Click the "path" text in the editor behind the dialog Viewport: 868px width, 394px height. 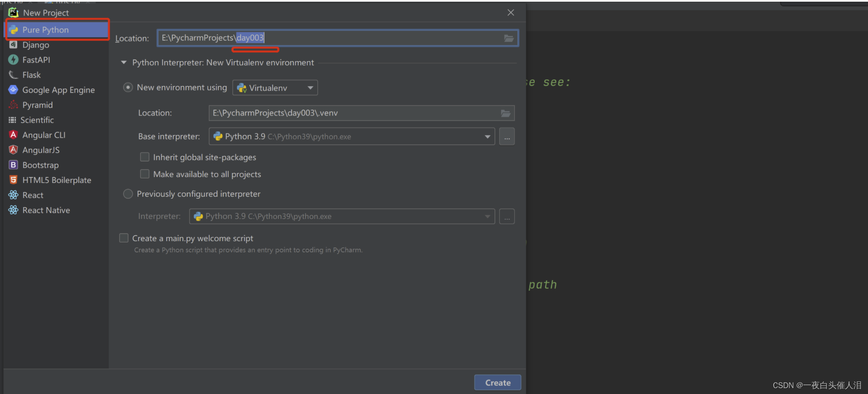[x=543, y=285]
